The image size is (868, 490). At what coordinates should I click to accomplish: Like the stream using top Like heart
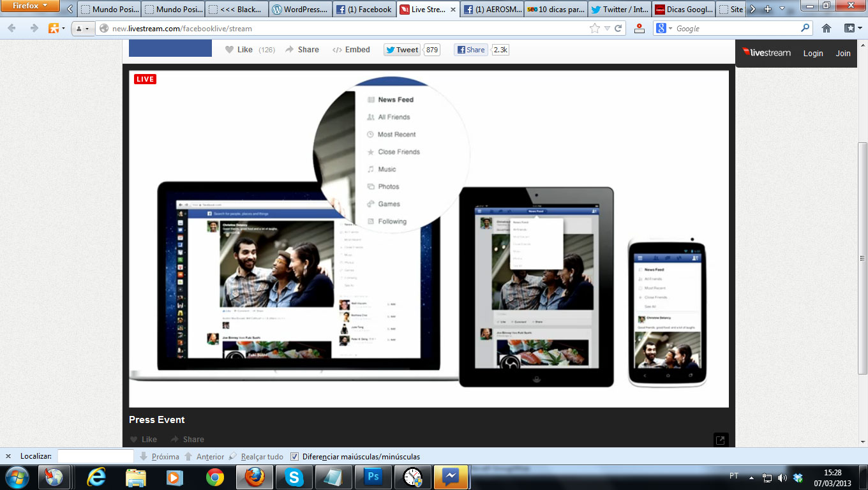click(x=239, y=50)
